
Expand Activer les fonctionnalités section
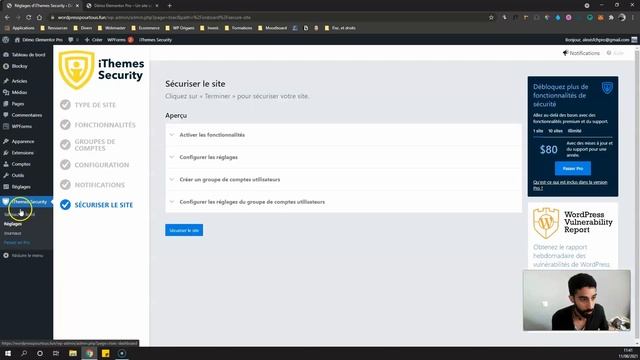[x=343, y=135]
